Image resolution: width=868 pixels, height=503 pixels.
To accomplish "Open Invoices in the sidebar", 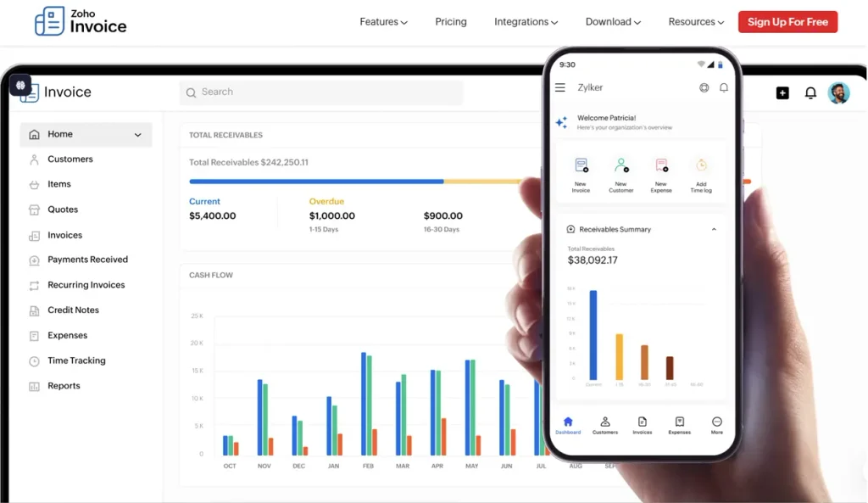I will (x=64, y=235).
